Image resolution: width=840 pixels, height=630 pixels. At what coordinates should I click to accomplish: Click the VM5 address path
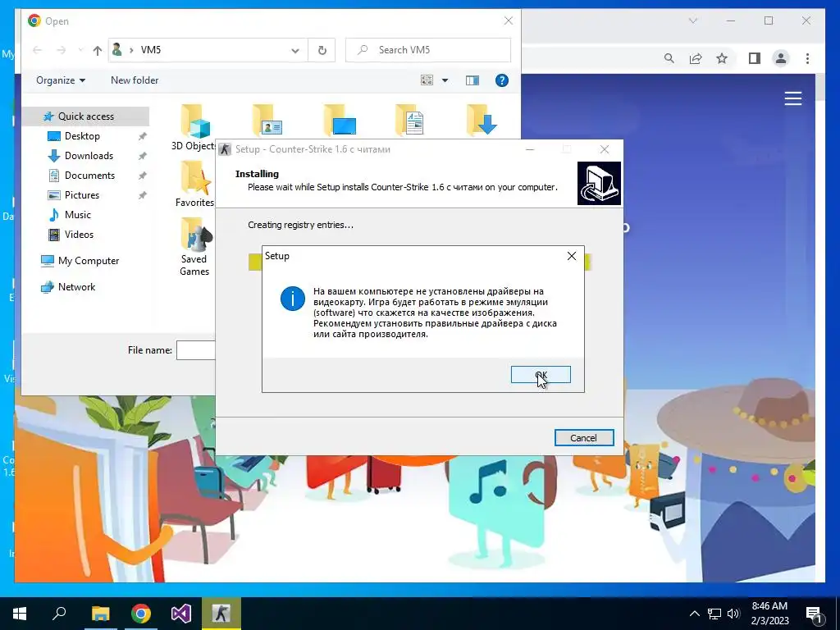pyautogui.click(x=151, y=50)
